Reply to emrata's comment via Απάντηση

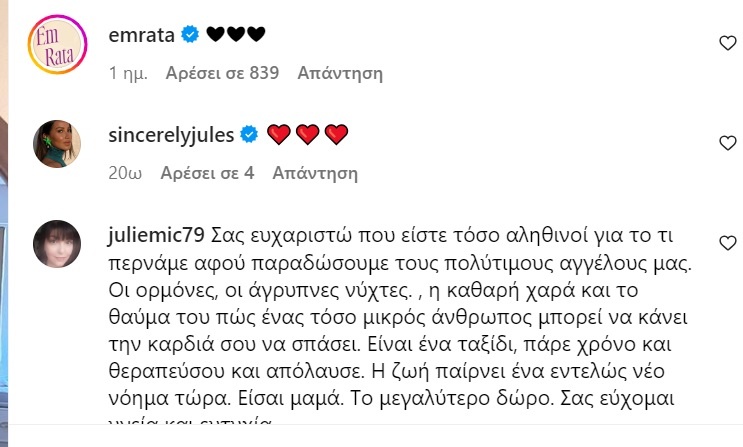340,72
